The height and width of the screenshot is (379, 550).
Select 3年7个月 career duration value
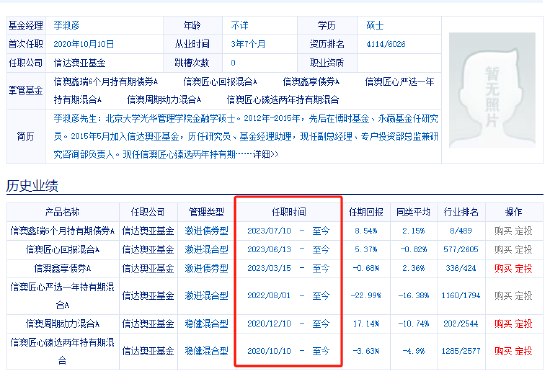click(248, 44)
